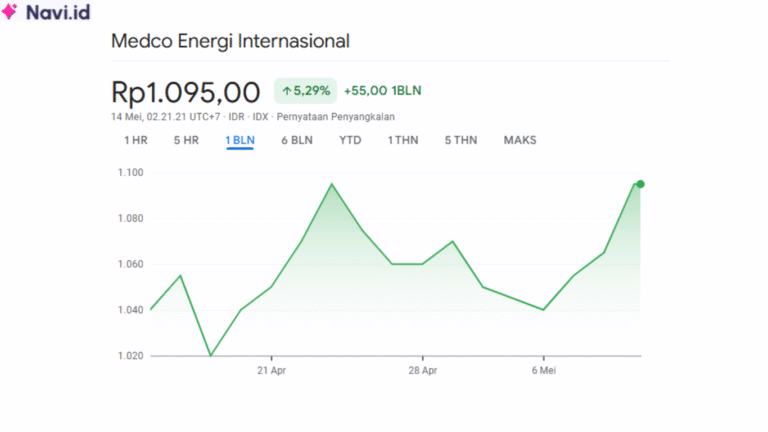Click the green up-arrow in the percentage badge
This screenshot has width=768, height=432.
[286, 91]
